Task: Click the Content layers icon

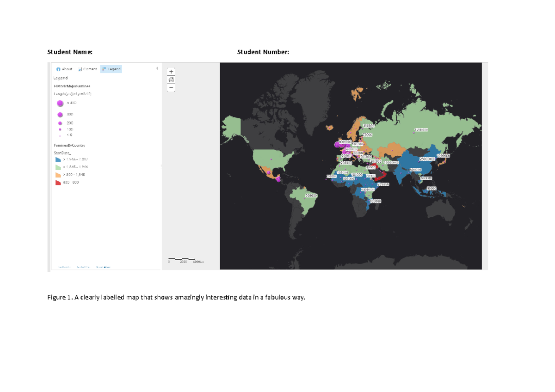Action: point(80,69)
